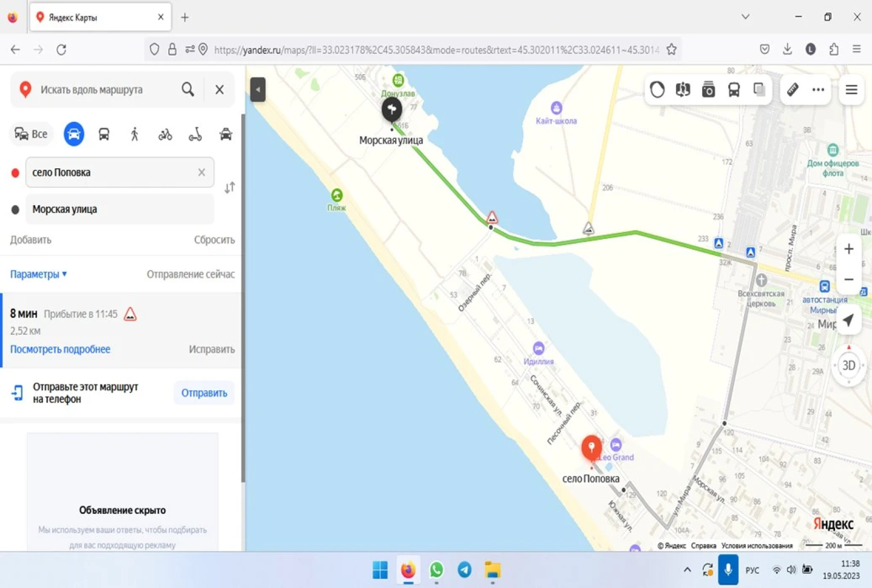This screenshot has width=872, height=588.
Task: Click the green 'Пляж' beach marker
Action: (337, 194)
